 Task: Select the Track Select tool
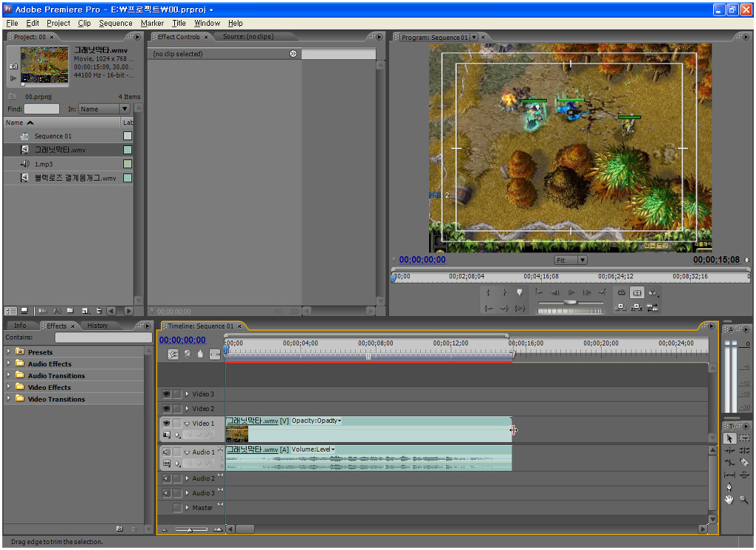click(x=744, y=438)
